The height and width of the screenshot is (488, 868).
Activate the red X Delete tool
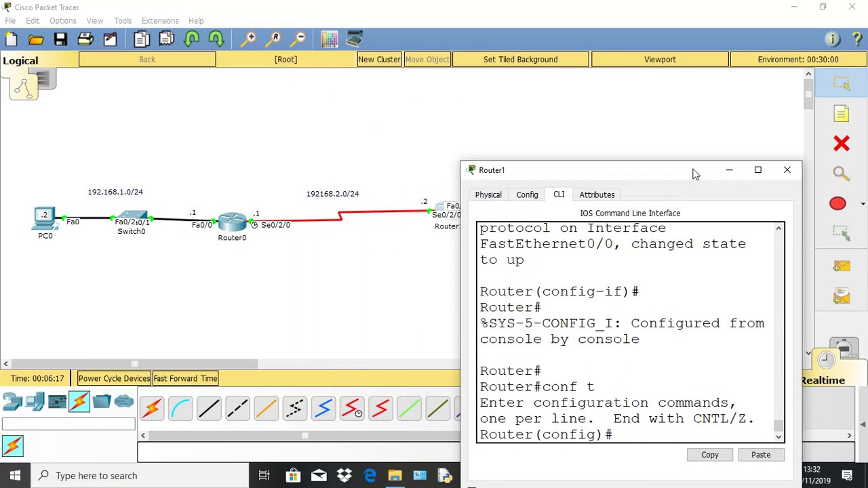(842, 144)
